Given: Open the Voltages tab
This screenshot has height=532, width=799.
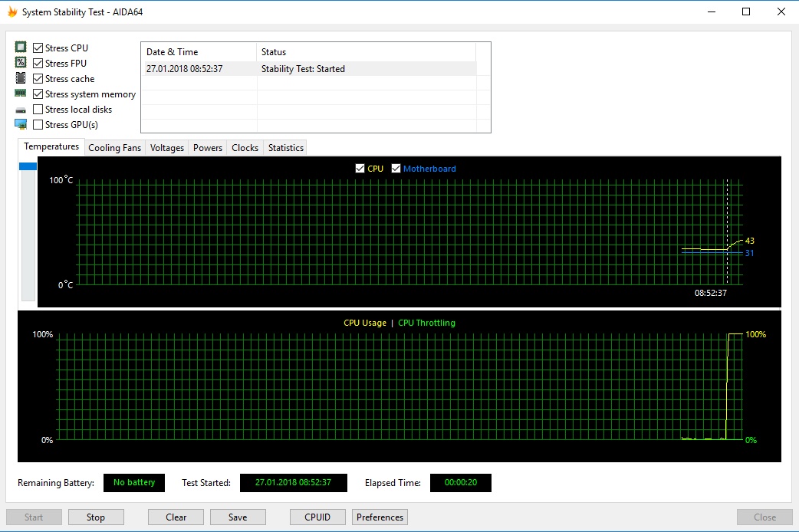Looking at the screenshot, I should click(166, 148).
